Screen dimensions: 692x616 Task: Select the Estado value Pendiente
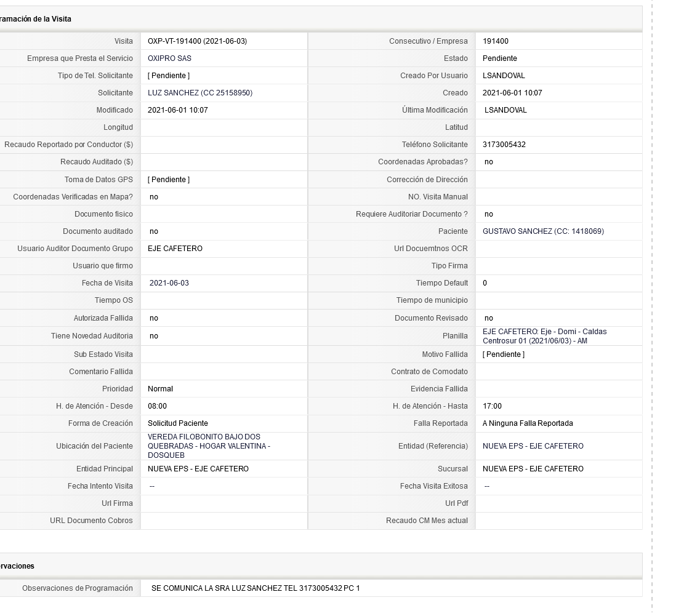click(x=499, y=58)
